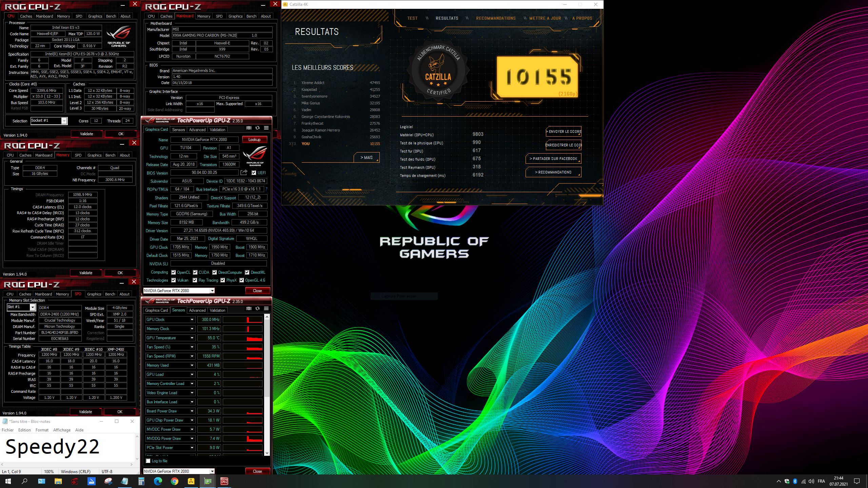Open the Slot #1 memory slot dropdown
The height and width of the screenshot is (488, 868).
[x=21, y=307]
